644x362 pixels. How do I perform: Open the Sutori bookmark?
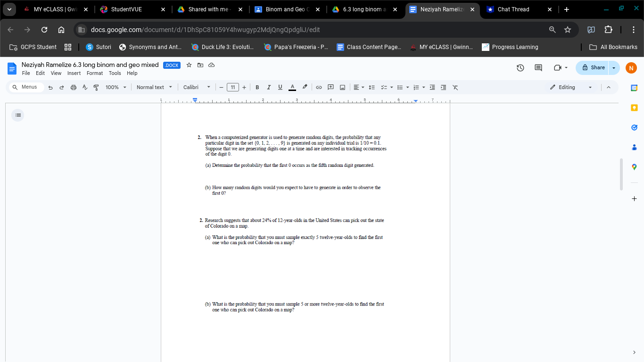pyautogui.click(x=99, y=47)
